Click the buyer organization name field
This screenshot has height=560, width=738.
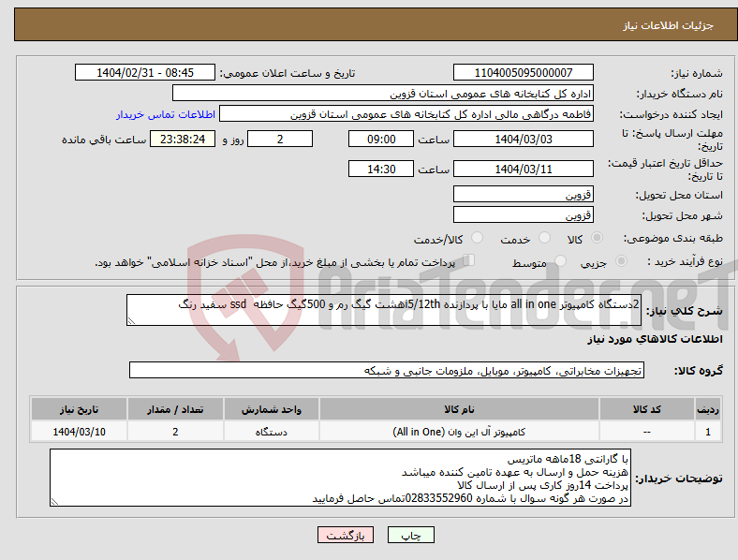pos(383,93)
